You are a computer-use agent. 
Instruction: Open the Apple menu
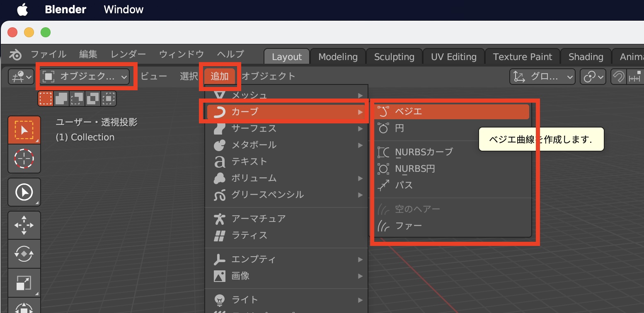[x=23, y=9]
